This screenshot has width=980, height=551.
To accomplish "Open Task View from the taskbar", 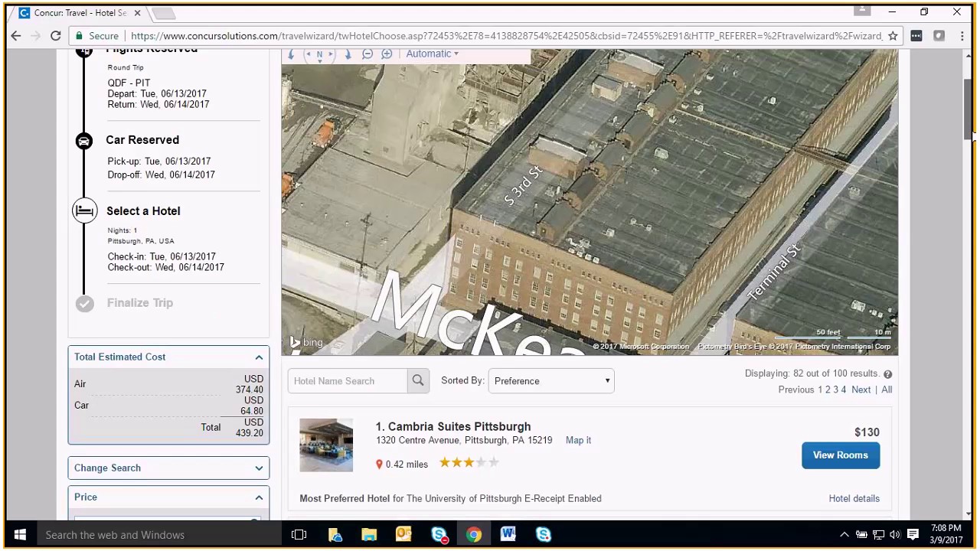I will coord(299,535).
